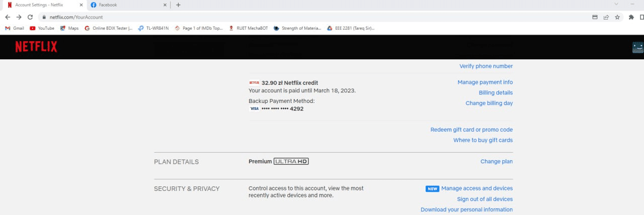
Task: Reload the Netflix account page
Action: click(30, 17)
